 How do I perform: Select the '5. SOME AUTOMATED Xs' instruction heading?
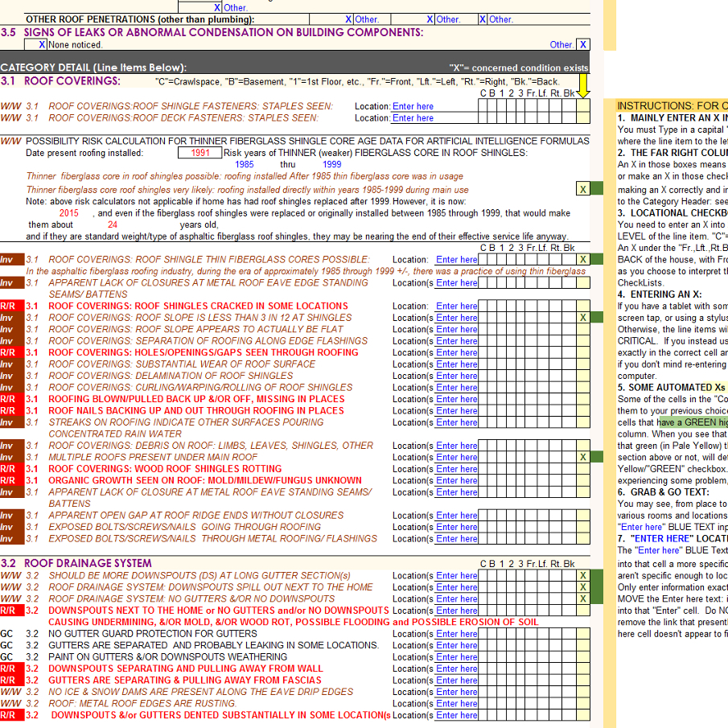tap(672, 387)
